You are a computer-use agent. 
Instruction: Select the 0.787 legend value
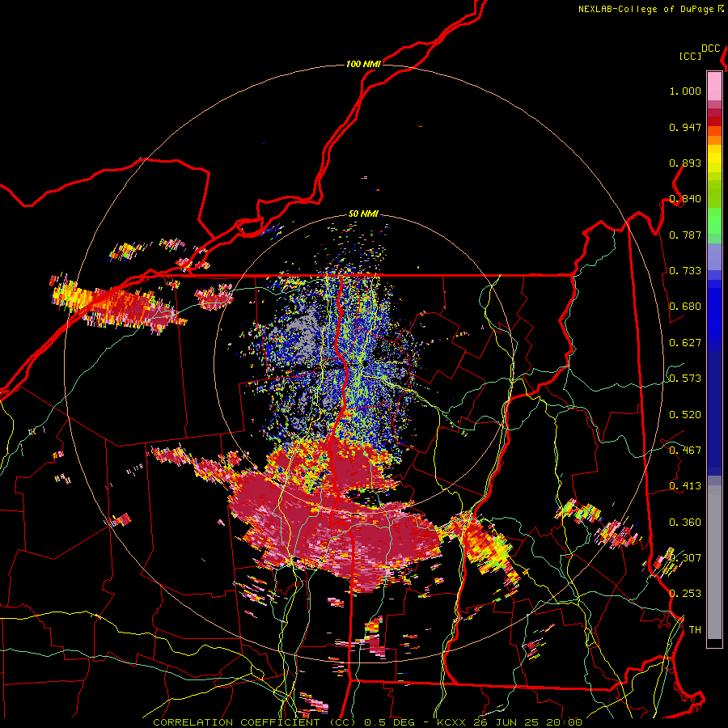(685, 235)
